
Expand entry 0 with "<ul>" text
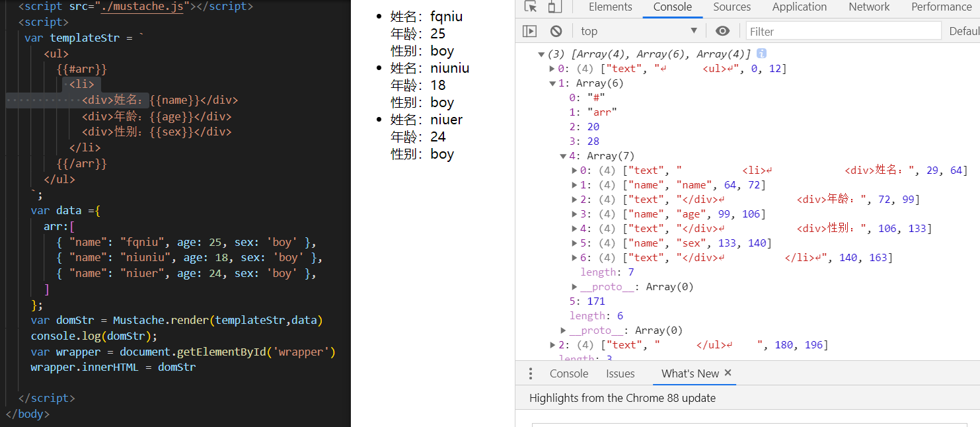click(552, 69)
